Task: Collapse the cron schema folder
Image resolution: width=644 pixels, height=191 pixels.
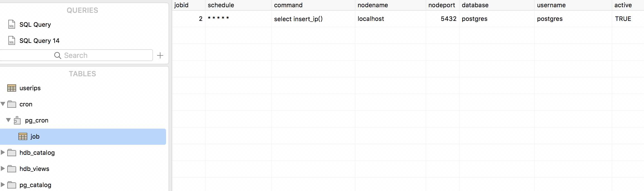Action: [x=3, y=104]
